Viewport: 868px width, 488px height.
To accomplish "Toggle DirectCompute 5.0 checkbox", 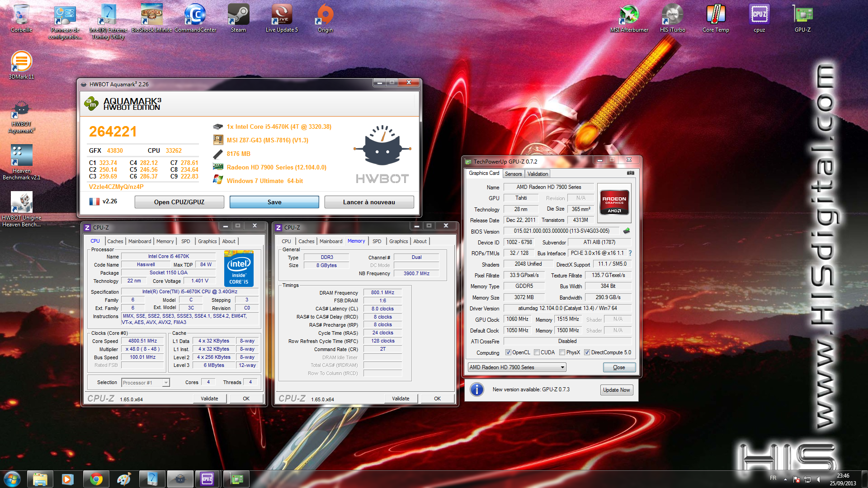I will click(587, 352).
